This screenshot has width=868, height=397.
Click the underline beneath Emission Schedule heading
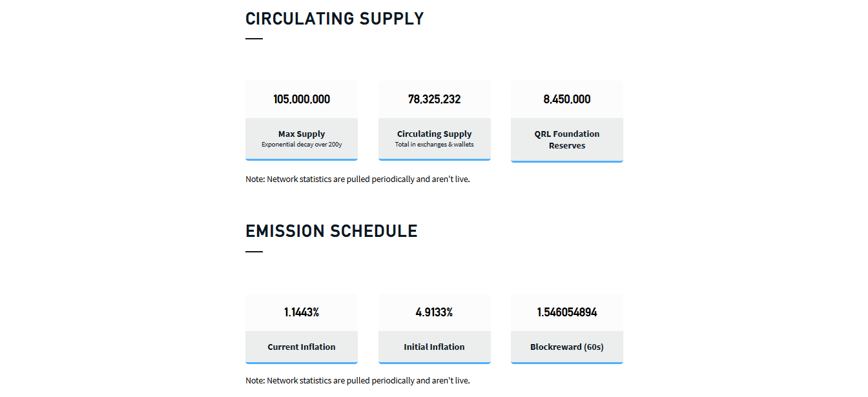[x=254, y=252]
